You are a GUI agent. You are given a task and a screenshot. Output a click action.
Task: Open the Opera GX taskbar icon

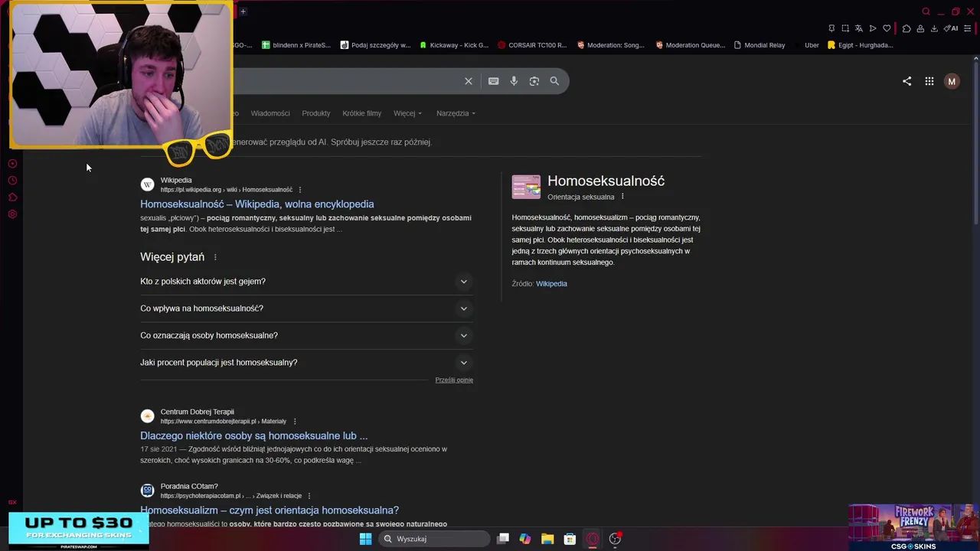pos(592,539)
